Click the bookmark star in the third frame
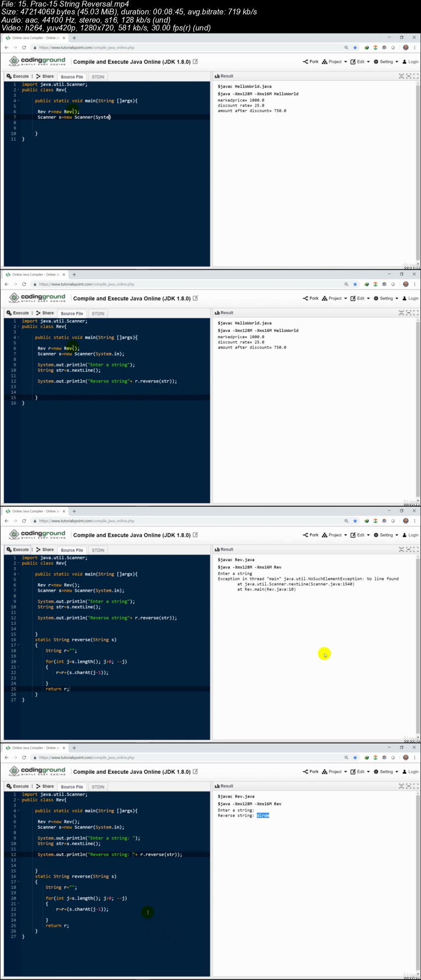421x980 pixels. [355, 521]
